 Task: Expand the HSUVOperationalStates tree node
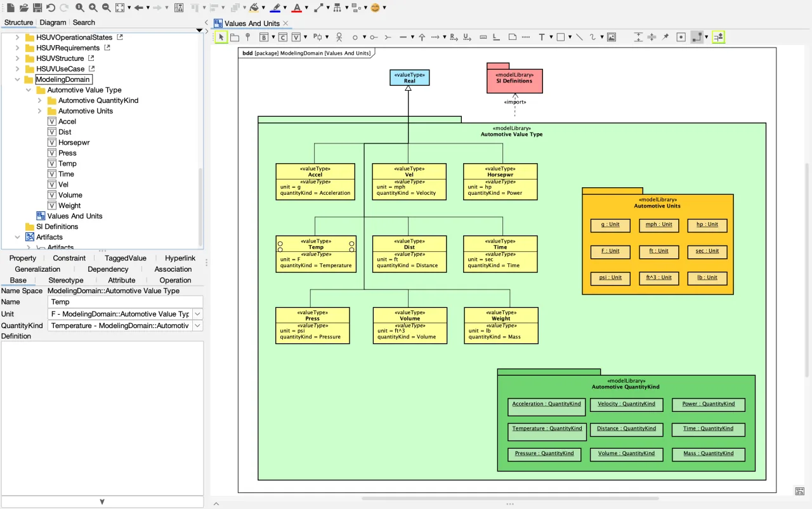coord(18,37)
